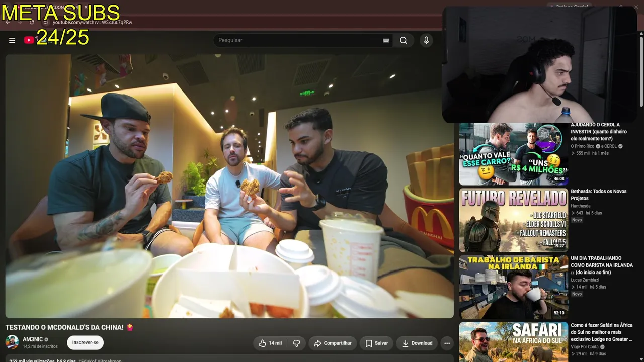Dislike the video
This screenshot has height=362, width=644.
[x=297, y=343]
